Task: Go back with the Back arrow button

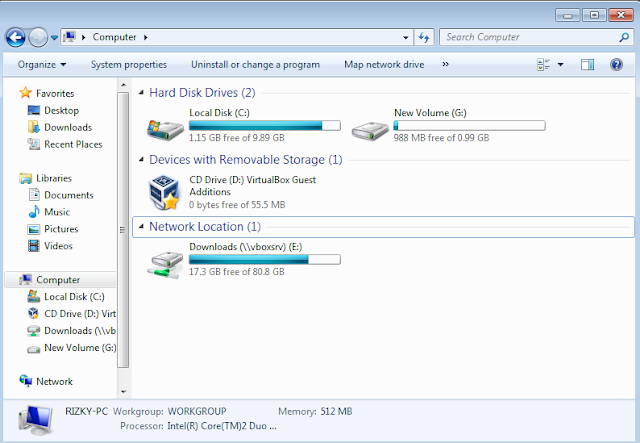Action: tap(16, 38)
